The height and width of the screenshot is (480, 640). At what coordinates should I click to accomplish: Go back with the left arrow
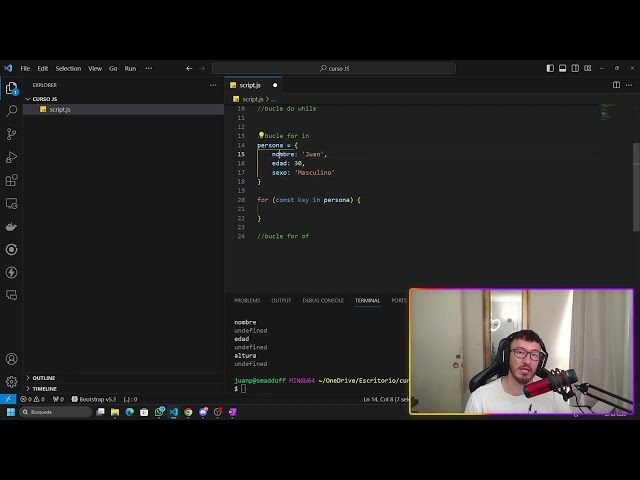click(x=189, y=68)
